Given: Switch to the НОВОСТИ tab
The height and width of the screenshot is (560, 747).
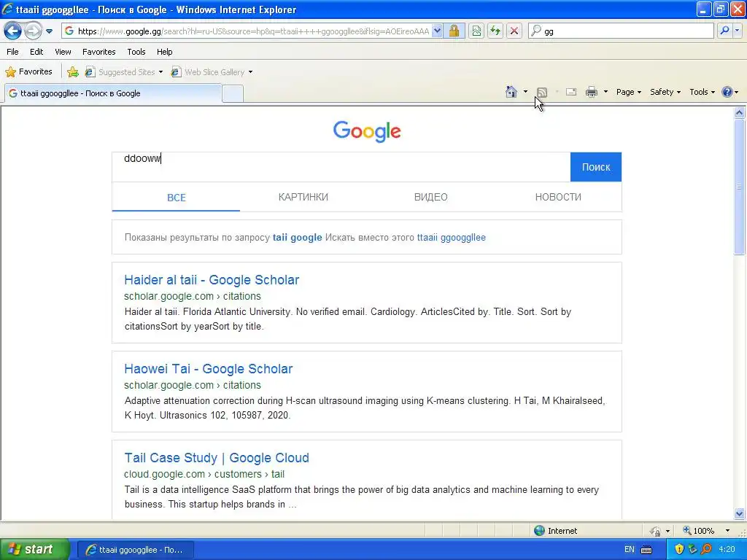Looking at the screenshot, I should pos(558,197).
